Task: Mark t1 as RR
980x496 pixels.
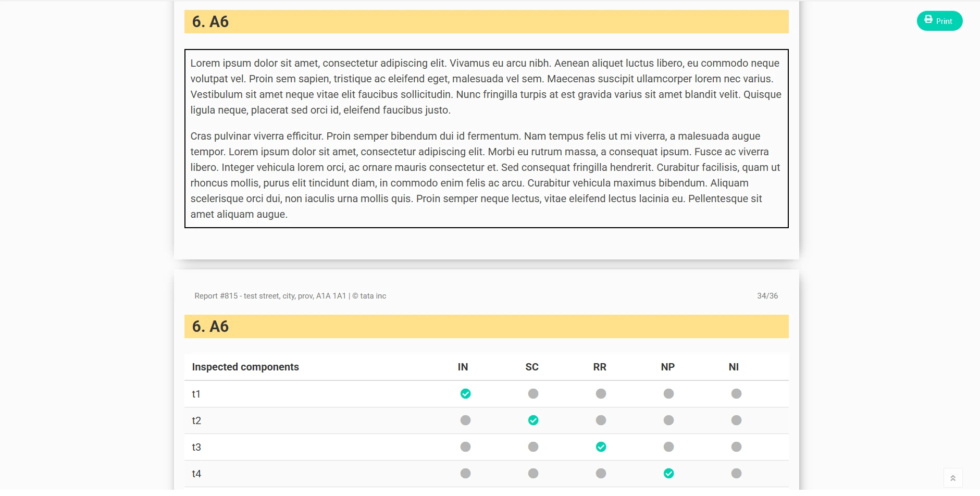Action: tap(601, 394)
